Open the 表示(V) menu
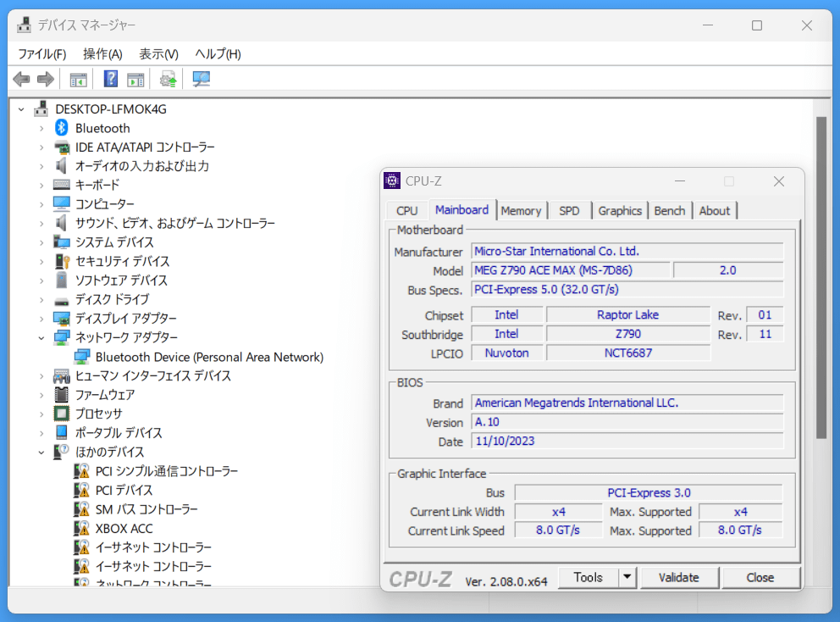 click(x=158, y=54)
